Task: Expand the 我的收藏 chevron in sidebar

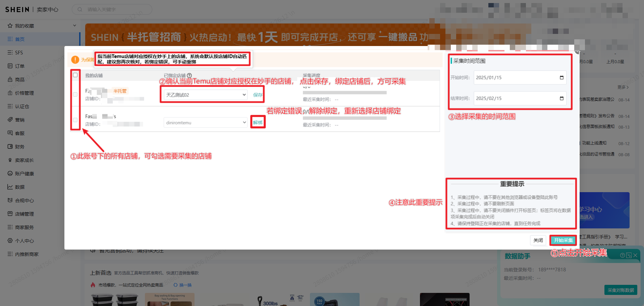Action: click(x=74, y=26)
